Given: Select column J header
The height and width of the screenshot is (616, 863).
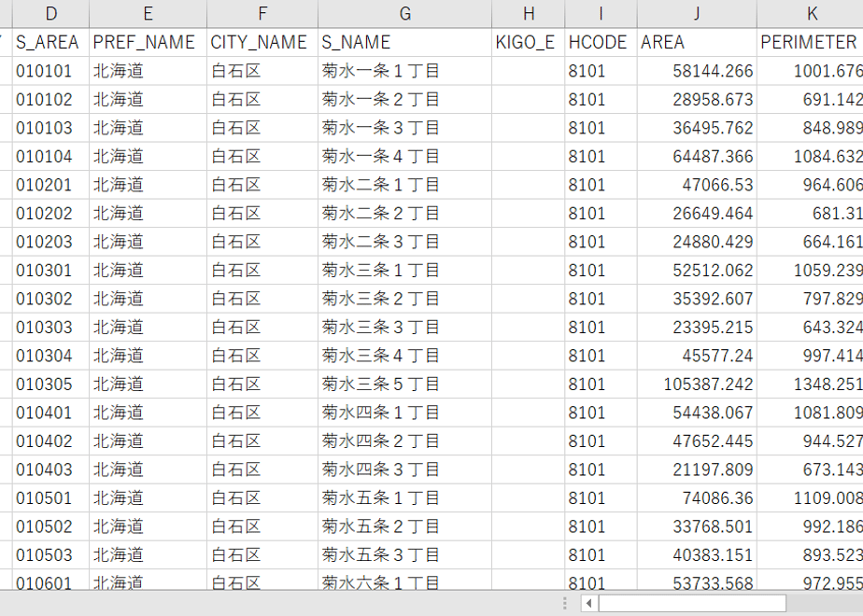Looking at the screenshot, I should coord(697,14).
